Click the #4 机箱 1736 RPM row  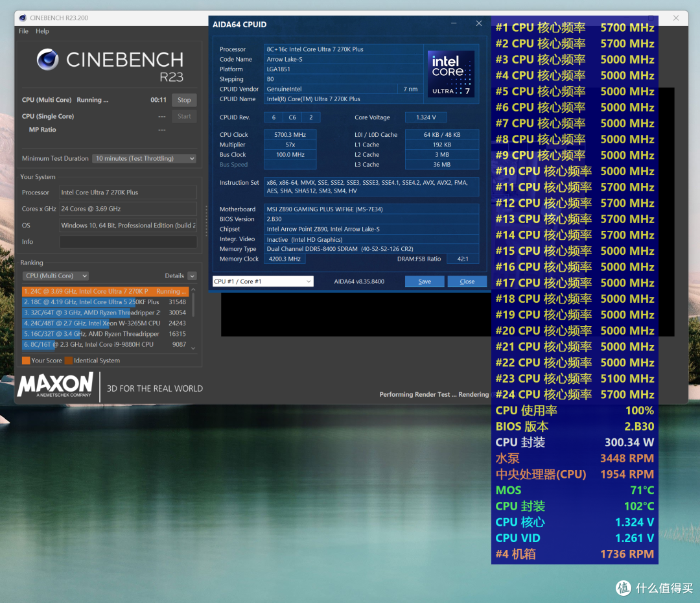574,554
